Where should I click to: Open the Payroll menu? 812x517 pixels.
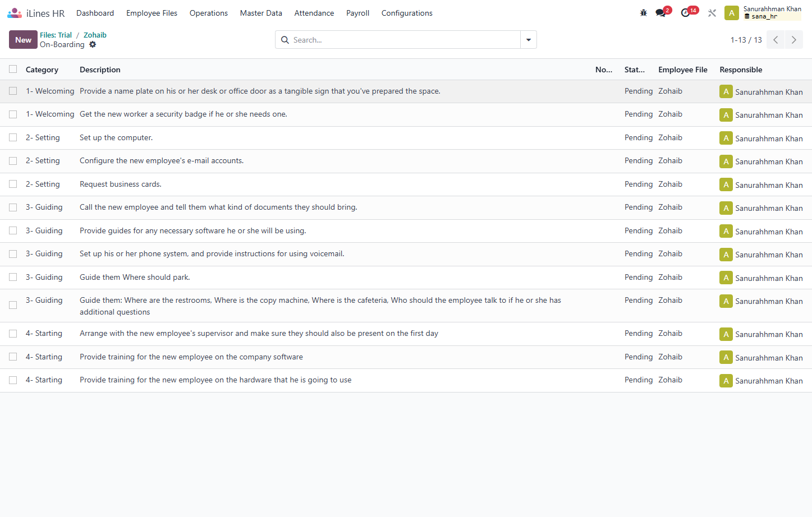tap(357, 13)
